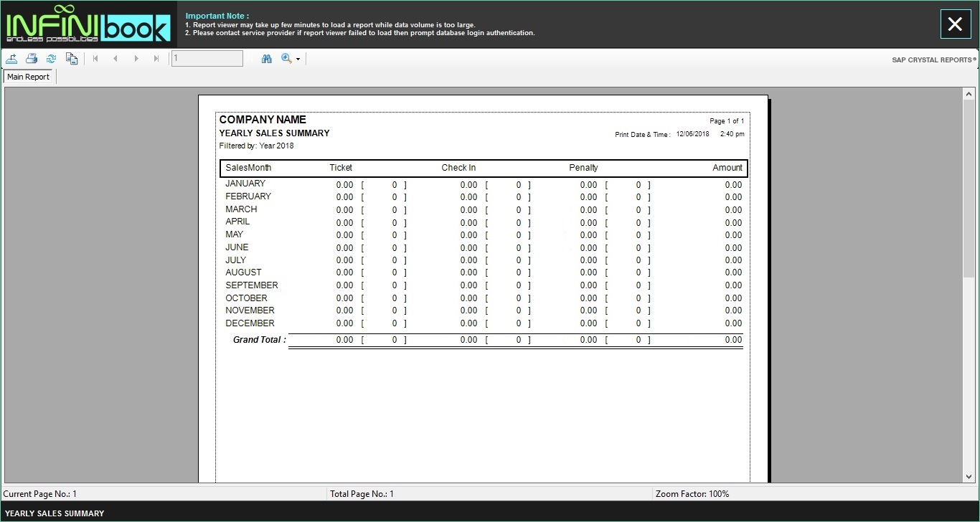Print the report using the printer icon
The height and width of the screenshot is (522, 980).
pos(32,59)
